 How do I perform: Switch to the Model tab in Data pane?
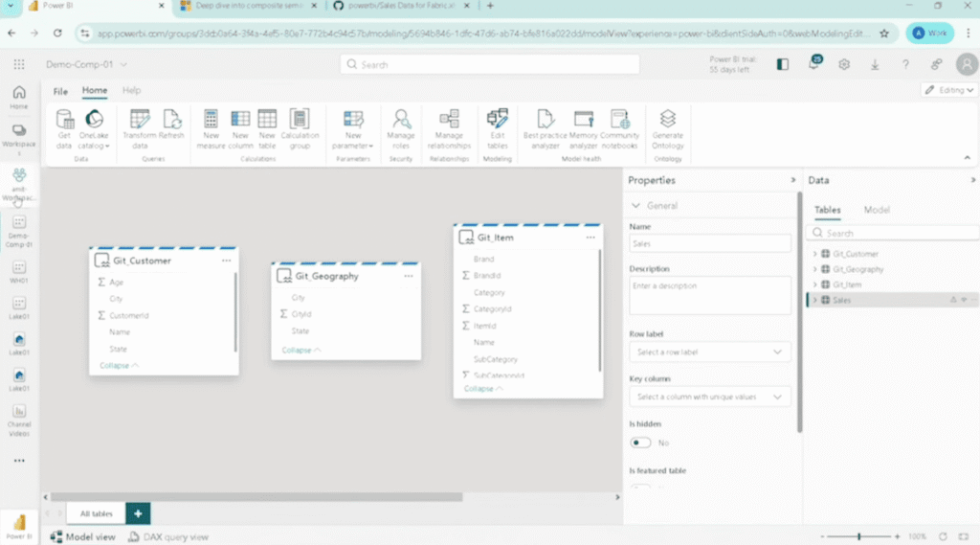tap(877, 210)
